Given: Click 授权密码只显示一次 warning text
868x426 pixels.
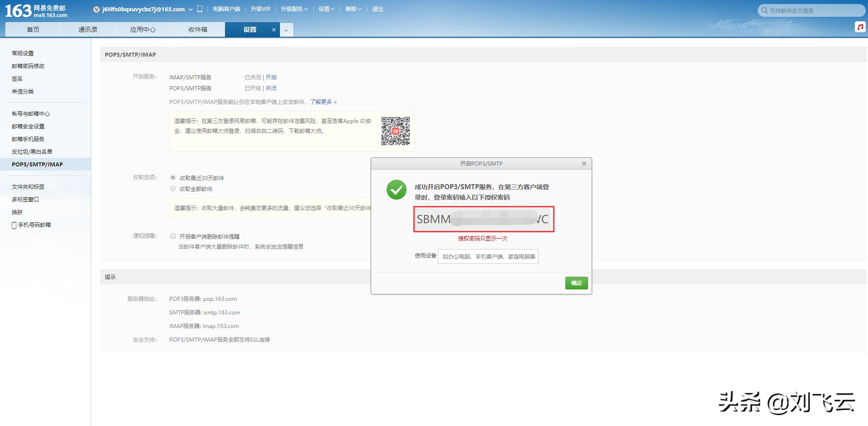Looking at the screenshot, I should [x=483, y=239].
